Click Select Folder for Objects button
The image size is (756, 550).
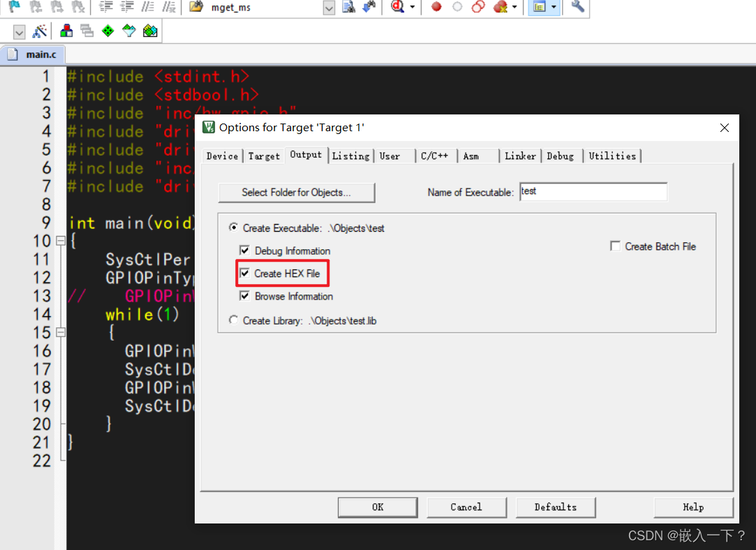coord(296,193)
